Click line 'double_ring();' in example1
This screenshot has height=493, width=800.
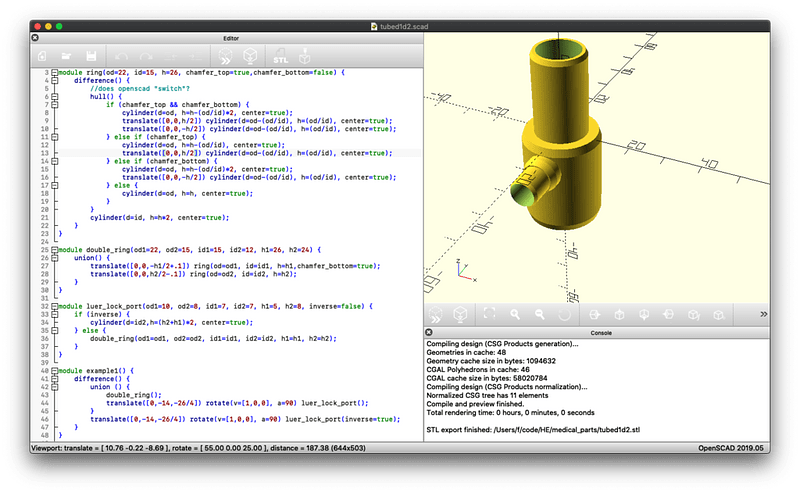(x=134, y=395)
